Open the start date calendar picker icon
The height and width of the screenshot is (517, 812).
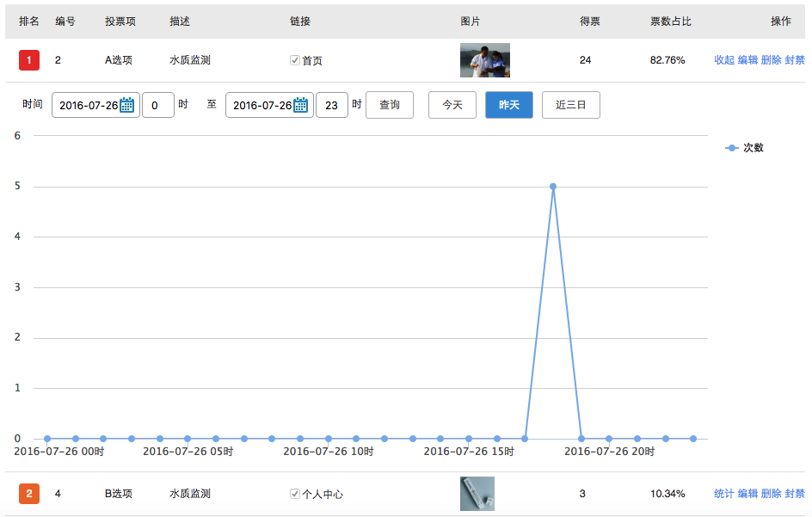pyautogui.click(x=127, y=105)
